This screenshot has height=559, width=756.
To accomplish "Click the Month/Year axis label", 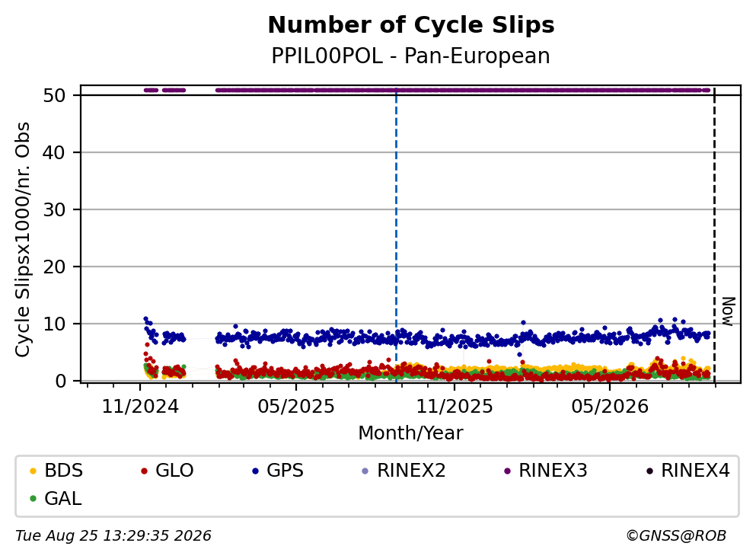I will pyautogui.click(x=410, y=433).
